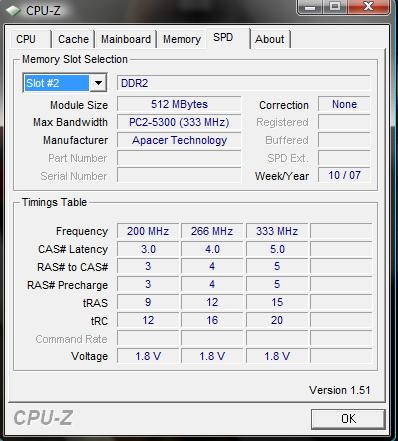398x441 pixels.
Task: Click the Apacer Technology manufacturer value
Action: point(179,140)
